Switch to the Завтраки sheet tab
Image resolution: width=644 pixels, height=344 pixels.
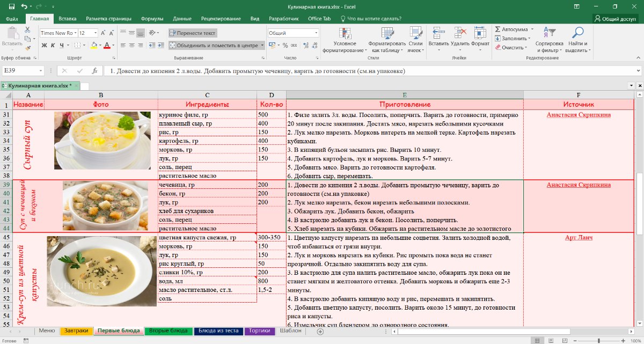pos(76,331)
